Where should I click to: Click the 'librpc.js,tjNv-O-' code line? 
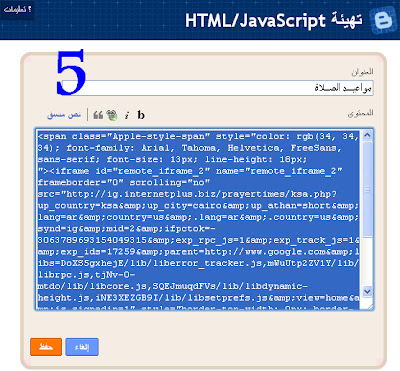tap(86, 274)
